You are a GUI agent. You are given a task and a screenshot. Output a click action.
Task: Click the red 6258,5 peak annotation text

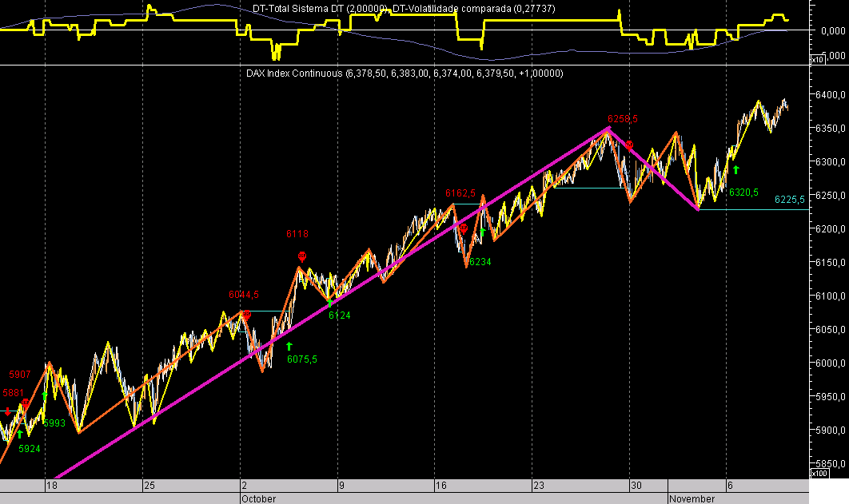click(623, 117)
